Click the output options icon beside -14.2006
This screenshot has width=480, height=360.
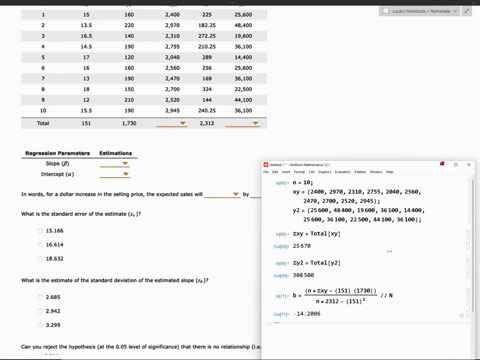[x=461, y=315]
